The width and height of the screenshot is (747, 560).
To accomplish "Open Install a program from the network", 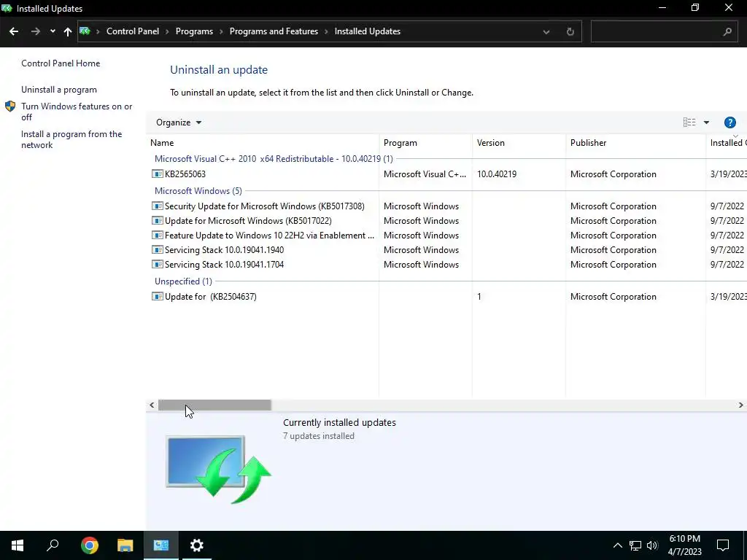I will click(x=71, y=139).
